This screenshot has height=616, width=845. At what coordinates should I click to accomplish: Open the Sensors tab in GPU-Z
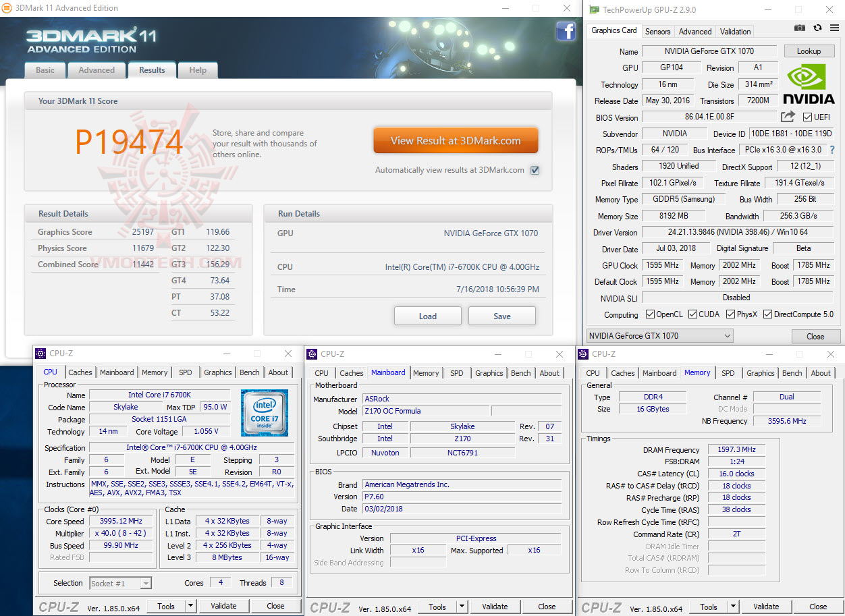tap(657, 32)
